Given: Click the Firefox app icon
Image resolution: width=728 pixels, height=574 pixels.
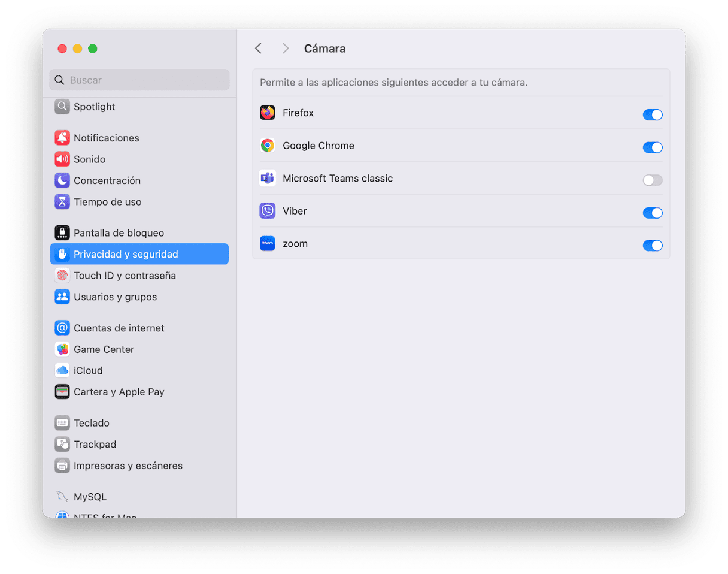Looking at the screenshot, I should coord(268,113).
